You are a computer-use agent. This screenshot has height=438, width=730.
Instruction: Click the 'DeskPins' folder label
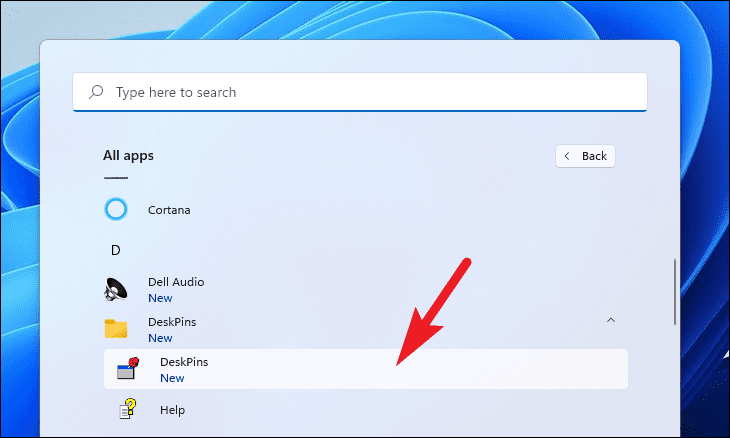pyautogui.click(x=172, y=322)
